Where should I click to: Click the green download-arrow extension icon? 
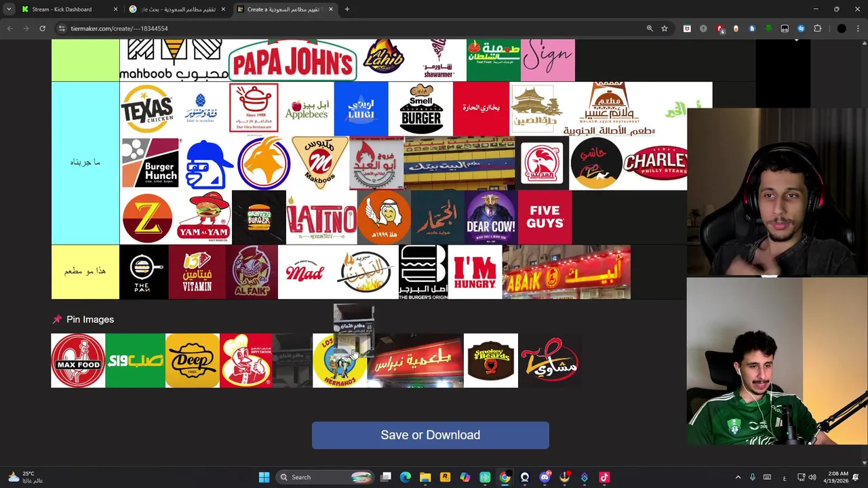[x=768, y=28]
